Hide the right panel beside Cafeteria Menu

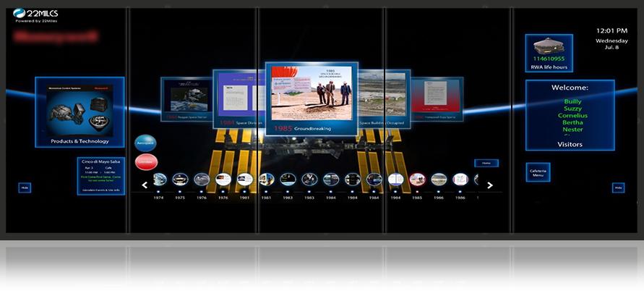(618, 187)
